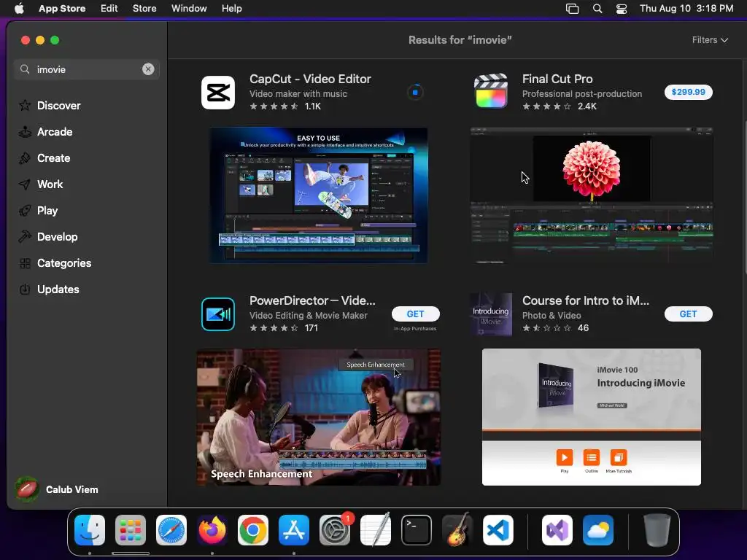Open the Apple menu

coord(19,9)
